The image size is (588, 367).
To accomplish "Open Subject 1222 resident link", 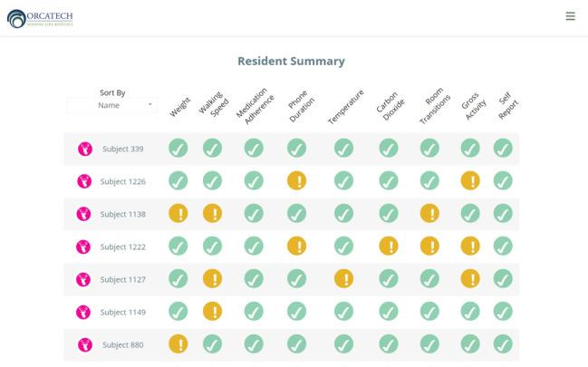I will point(122,246).
